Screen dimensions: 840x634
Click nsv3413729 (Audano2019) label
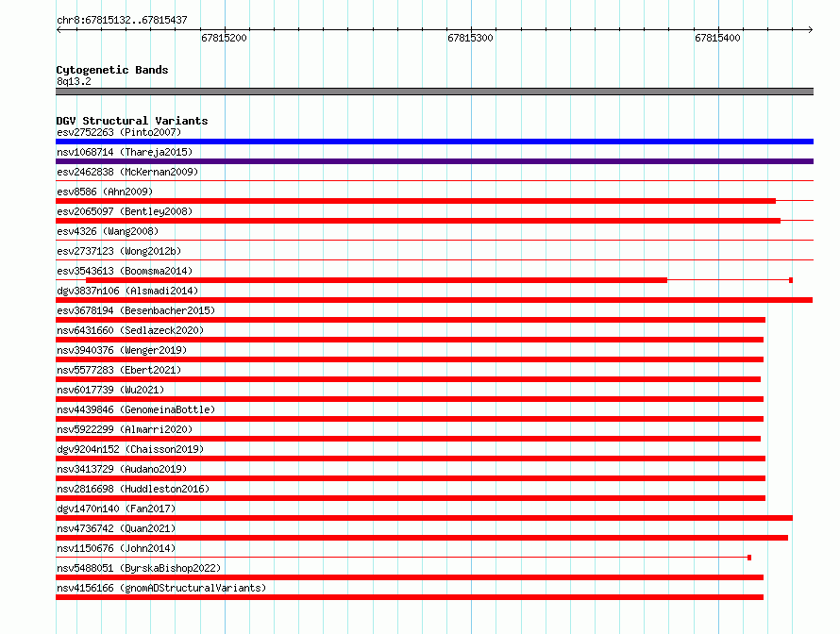(x=122, y=469)
